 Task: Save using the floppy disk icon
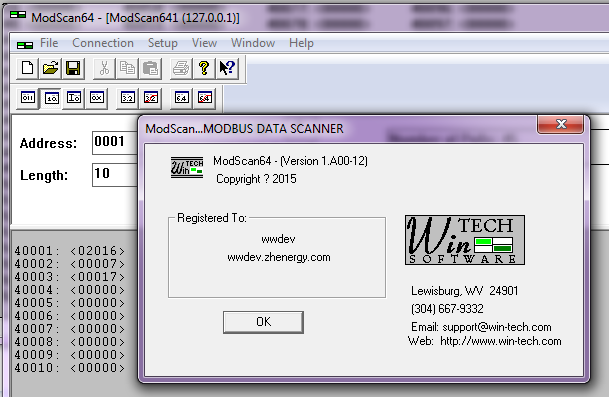(x=73, y=68)
